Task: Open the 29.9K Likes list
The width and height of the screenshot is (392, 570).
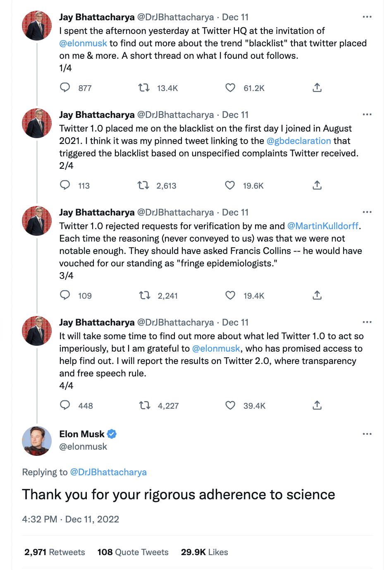Action: (x=204, y=552)
